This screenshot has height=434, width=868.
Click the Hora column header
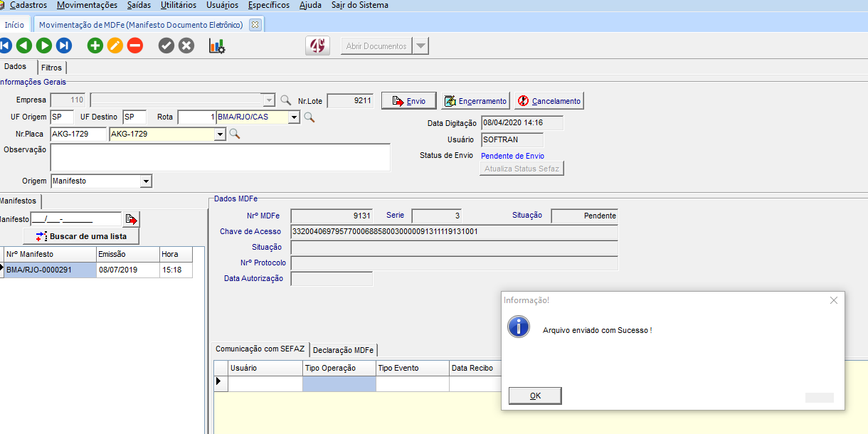(x=176, y=254)
